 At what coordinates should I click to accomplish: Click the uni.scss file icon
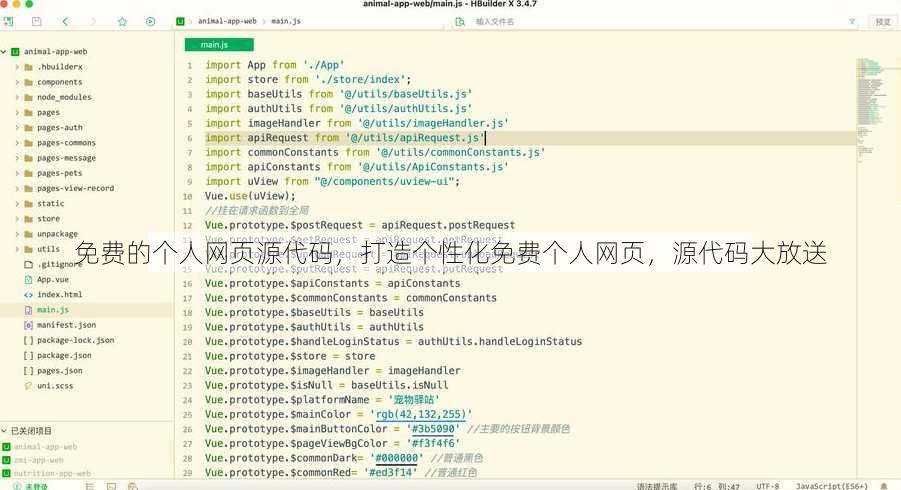28,386
